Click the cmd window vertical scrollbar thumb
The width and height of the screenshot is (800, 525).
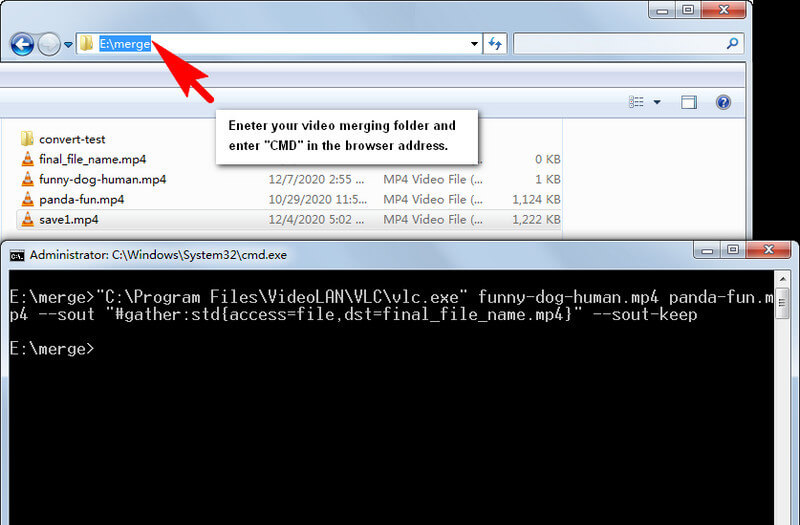pos(782,303)
